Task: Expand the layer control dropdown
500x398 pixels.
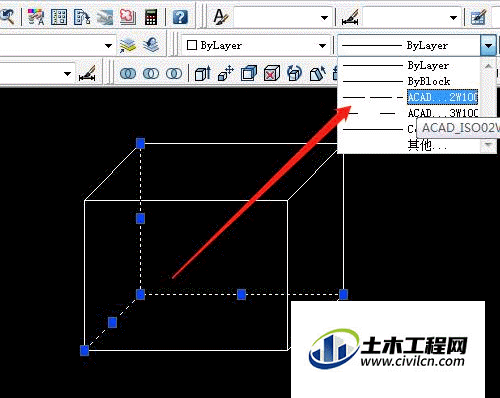Action: click(108, 45)
